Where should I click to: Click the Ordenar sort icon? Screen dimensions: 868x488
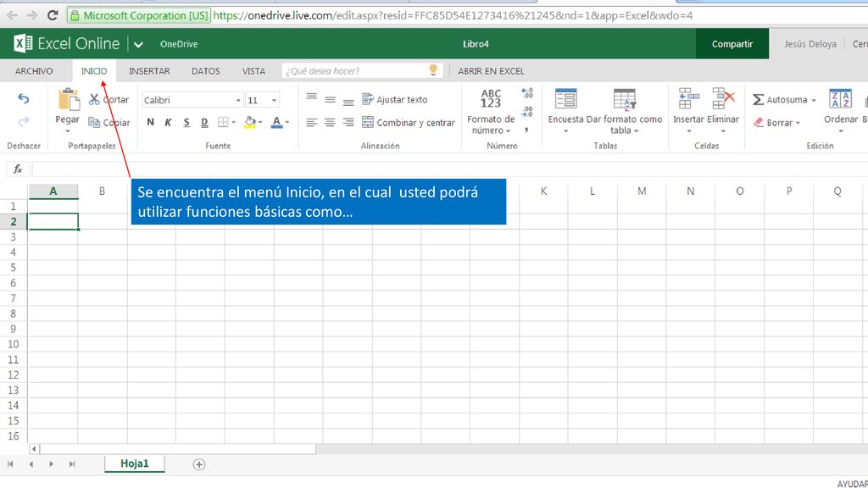coord(840,99)
